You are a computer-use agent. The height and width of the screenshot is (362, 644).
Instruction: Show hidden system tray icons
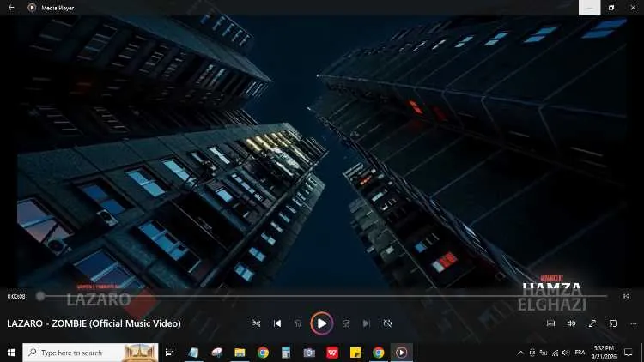(x=520, y=353)
